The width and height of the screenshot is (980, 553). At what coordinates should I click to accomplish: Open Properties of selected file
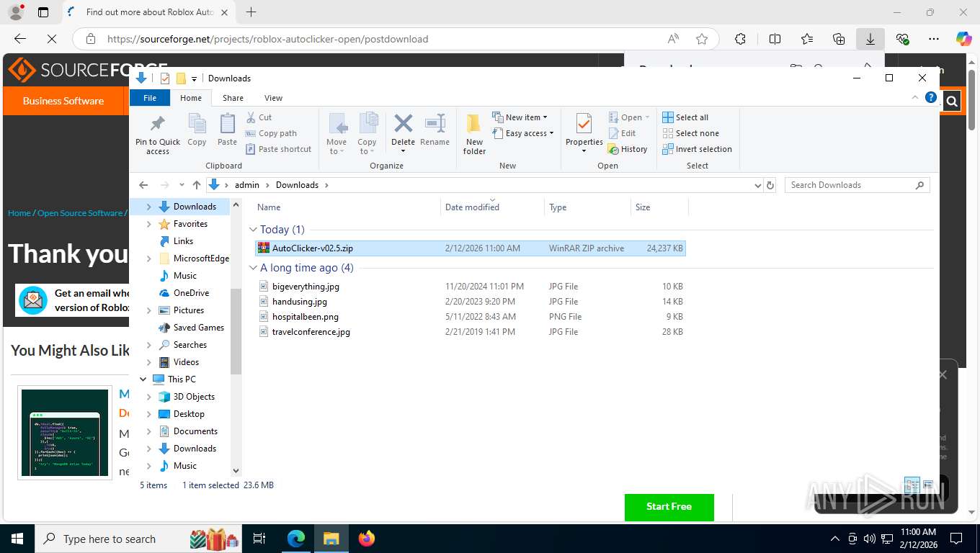[x=584, y=134]
